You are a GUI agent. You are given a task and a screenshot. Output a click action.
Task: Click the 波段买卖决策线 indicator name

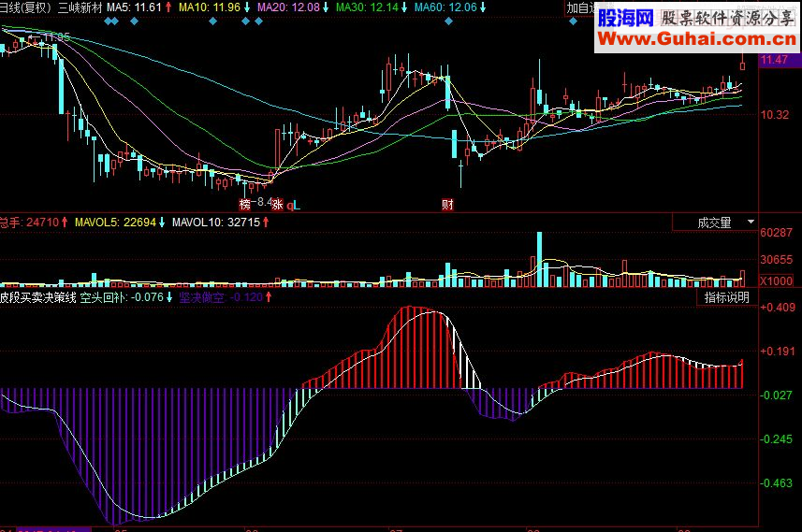[37, 297]
